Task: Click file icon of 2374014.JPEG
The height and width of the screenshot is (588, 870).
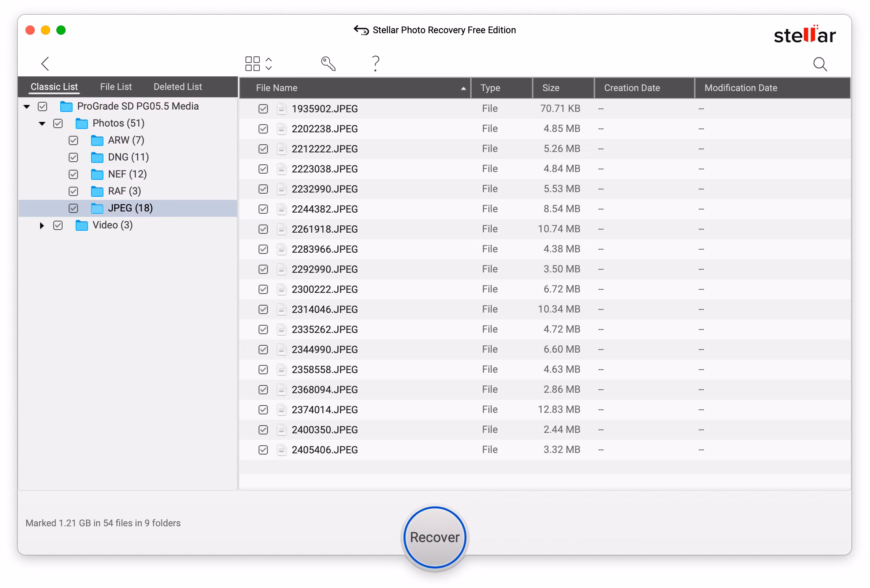Action: coord(282,410)
